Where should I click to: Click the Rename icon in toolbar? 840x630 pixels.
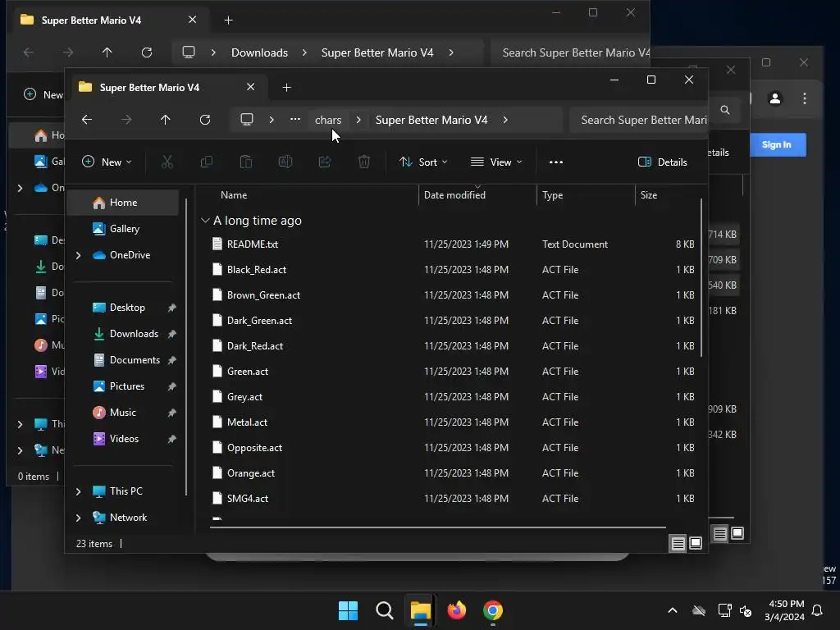(285, 162)
